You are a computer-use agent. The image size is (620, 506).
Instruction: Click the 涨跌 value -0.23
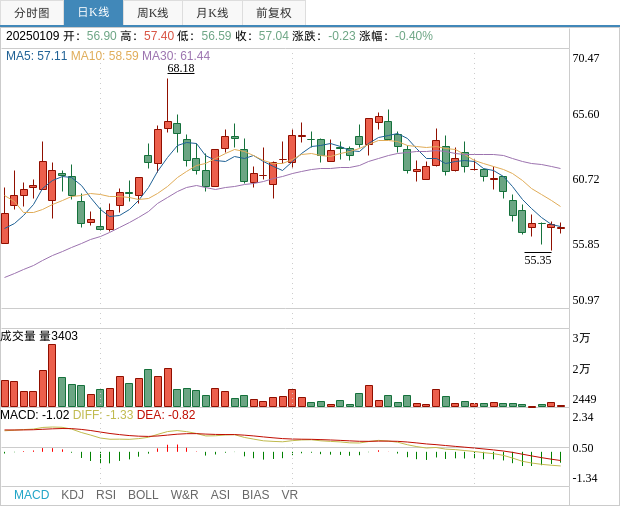342,36
